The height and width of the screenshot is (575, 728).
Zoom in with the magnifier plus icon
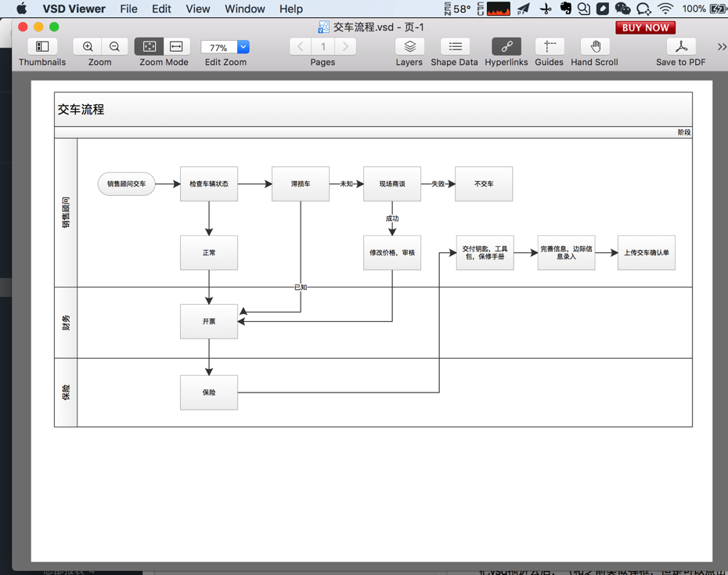tap(88, 46)
